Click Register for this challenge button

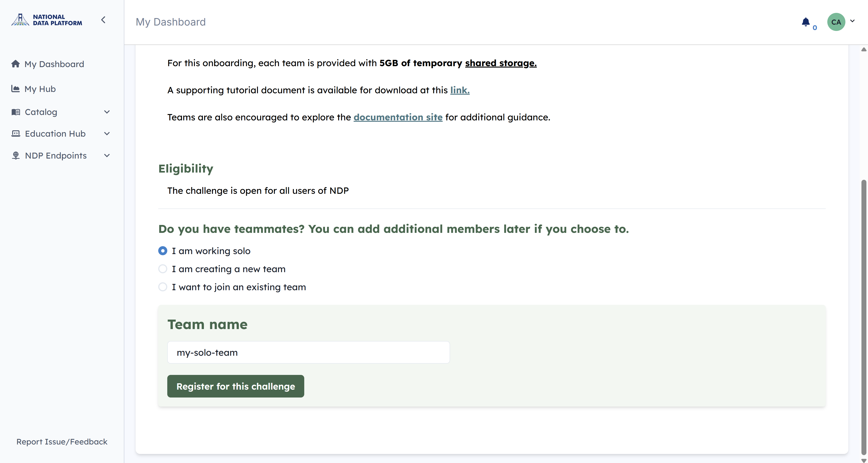(236, 386)
